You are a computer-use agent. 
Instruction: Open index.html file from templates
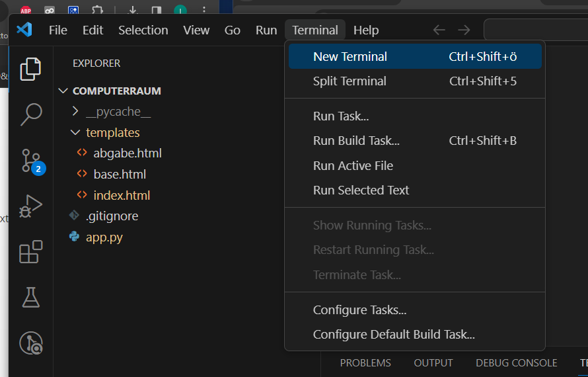coord(122,195)
